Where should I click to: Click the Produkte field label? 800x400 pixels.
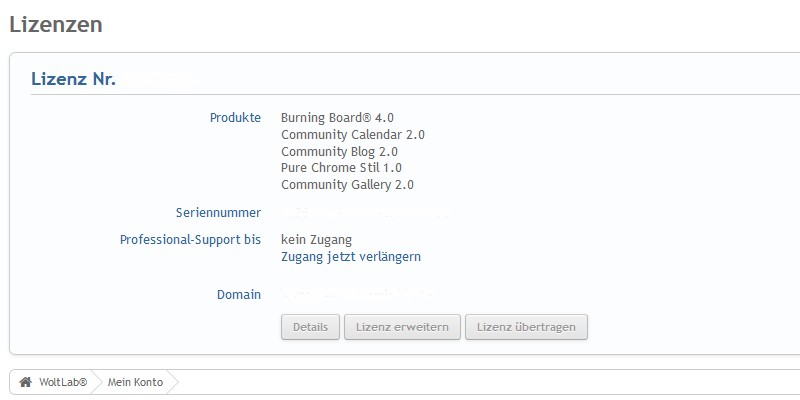pyautogui.click(x=235, y=117)
